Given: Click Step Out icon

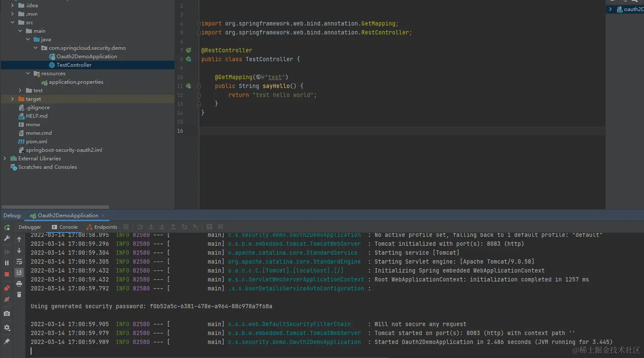Looking at the screenshot, I should (x=173, y=227).
